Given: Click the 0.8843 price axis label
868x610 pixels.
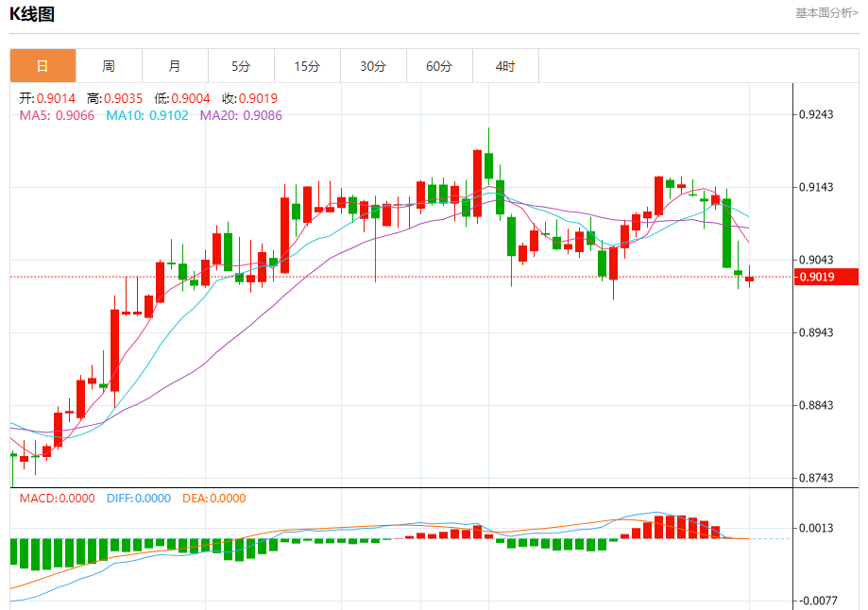Looking at the screenshot, I should 816,405.
